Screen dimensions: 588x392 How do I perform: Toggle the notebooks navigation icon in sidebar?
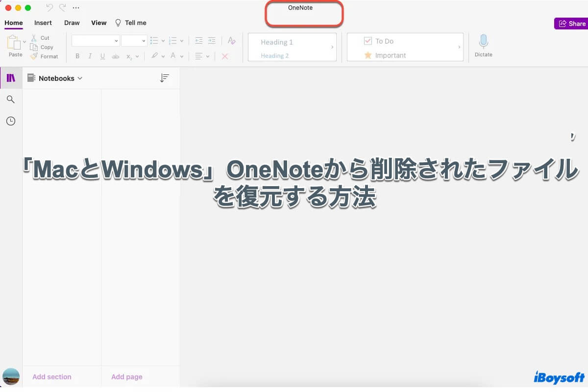click(x=11, y=78)
